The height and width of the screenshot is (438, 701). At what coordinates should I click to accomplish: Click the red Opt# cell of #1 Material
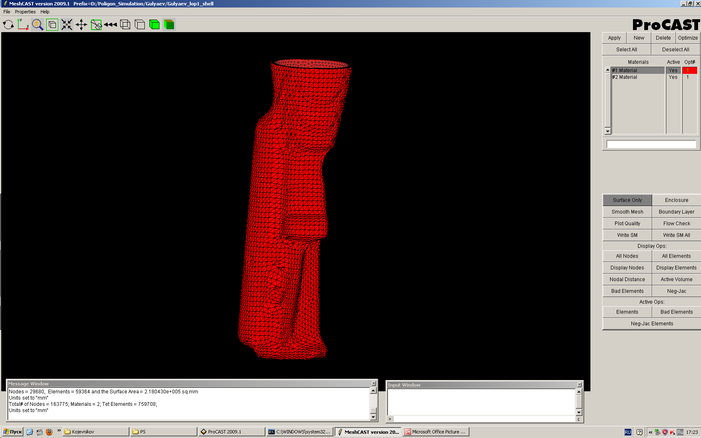pyautogui.click(x=689, y=70)
